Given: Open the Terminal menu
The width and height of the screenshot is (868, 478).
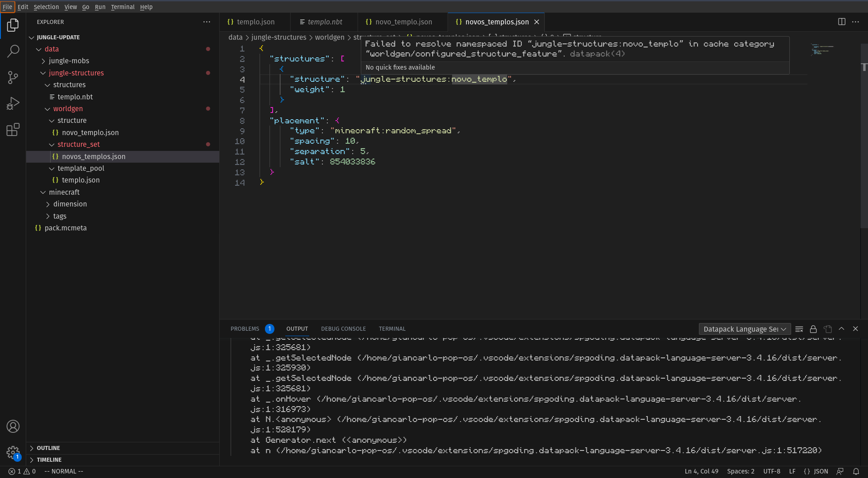Looking at the screenshot, I should [x=123, y=7].
